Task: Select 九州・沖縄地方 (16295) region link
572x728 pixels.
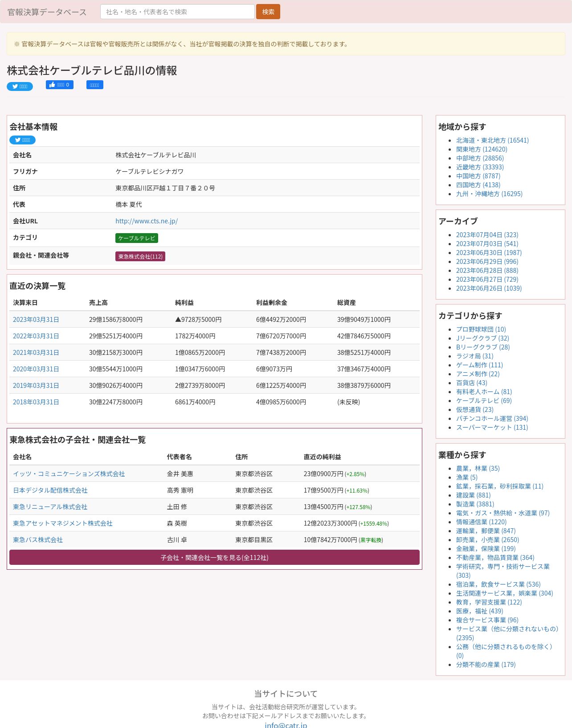Action: pos(489,194)
